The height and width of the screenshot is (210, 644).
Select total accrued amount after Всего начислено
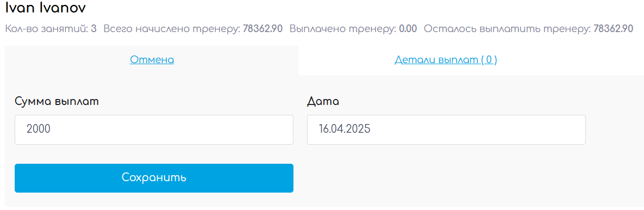pyautogui.click(x=263, y=29)
